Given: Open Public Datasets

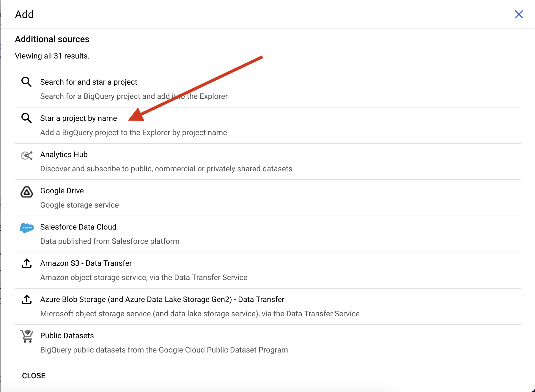Looking at the screenshot, I should click(268, 342).
